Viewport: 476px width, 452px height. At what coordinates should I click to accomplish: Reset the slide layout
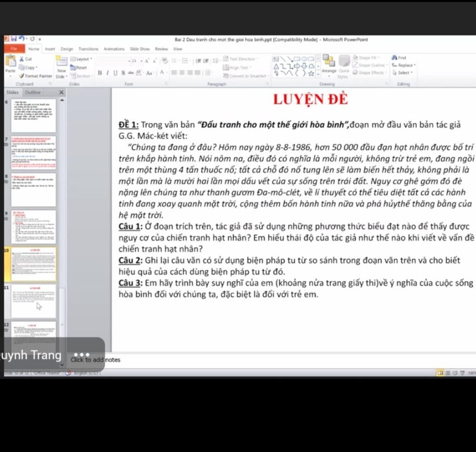coord(79,67)
